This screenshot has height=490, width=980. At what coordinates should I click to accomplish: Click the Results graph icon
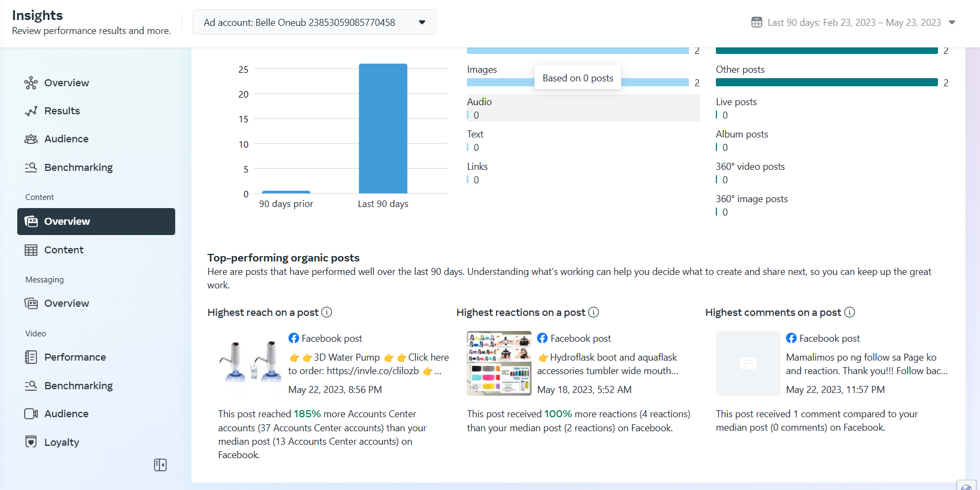pos(31,111)
